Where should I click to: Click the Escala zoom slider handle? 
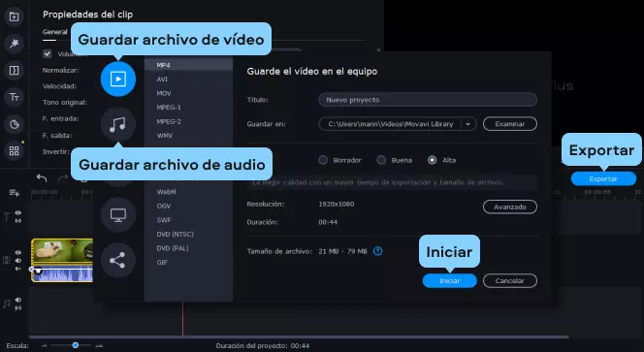tap(76, 345)
